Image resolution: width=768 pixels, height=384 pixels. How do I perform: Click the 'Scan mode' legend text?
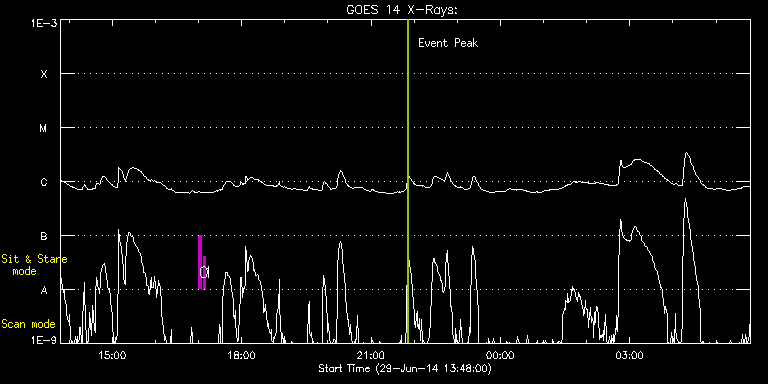[28, 324]
